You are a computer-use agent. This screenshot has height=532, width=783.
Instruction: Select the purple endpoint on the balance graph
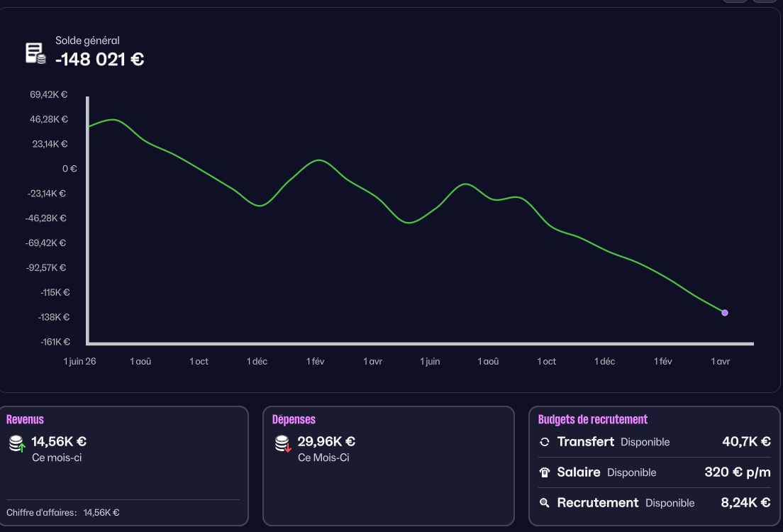(725, 313)
